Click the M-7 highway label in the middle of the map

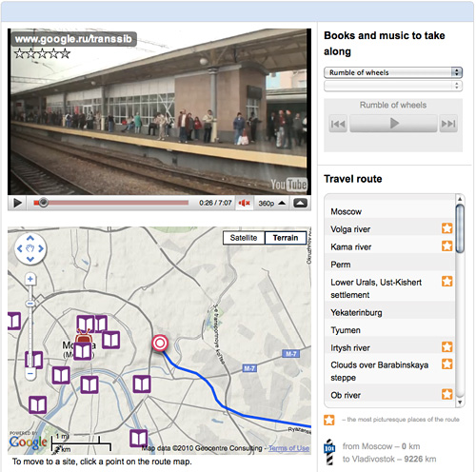coord(249,368)
